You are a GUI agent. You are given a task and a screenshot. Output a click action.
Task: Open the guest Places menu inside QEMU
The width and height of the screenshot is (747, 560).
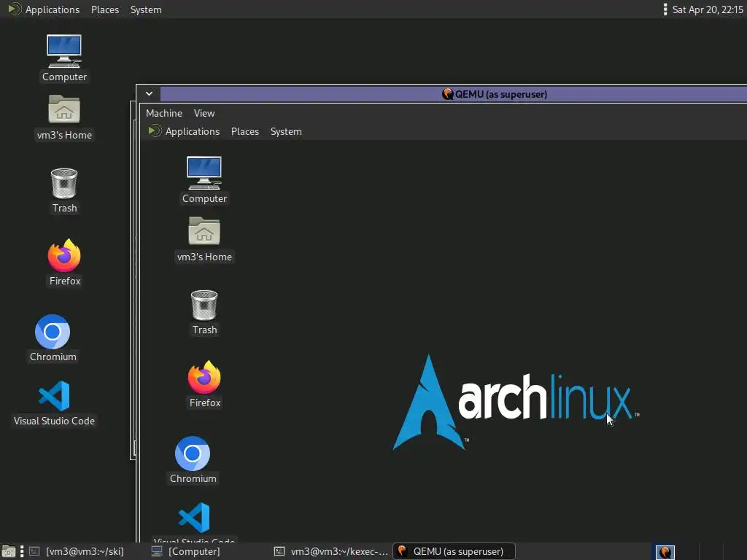245,131
